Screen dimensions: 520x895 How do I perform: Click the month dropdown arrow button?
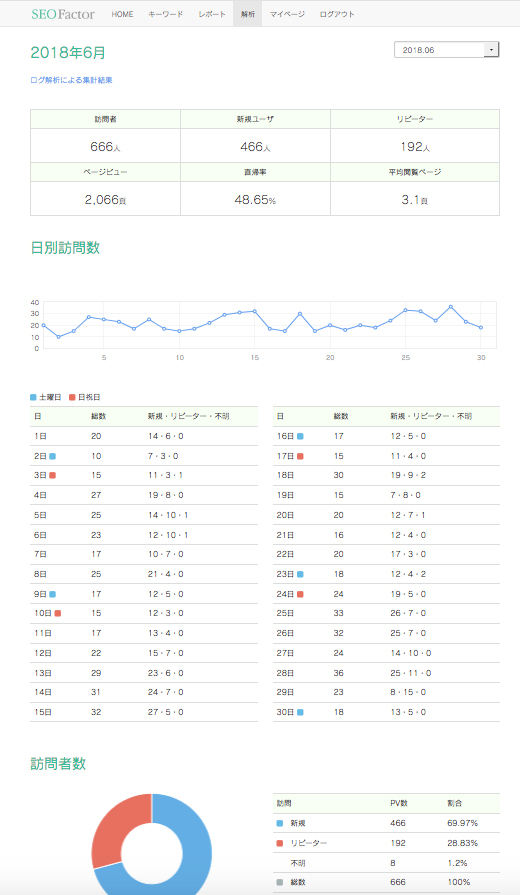(491, 50)
